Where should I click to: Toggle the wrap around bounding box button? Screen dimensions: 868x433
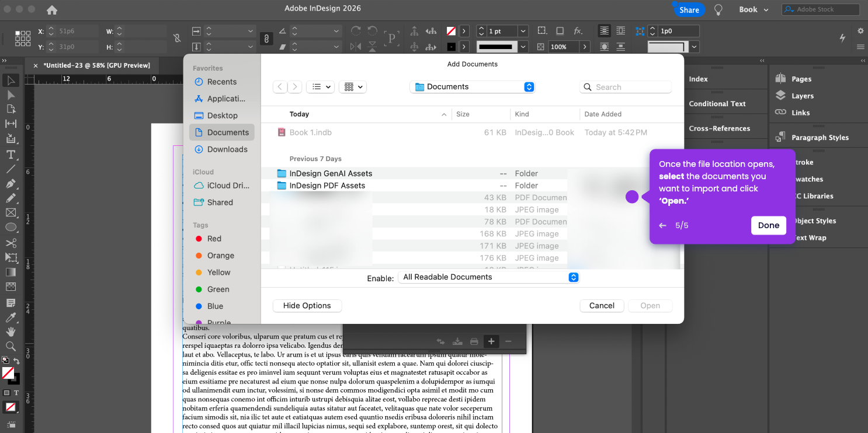(x=620, y=31)
